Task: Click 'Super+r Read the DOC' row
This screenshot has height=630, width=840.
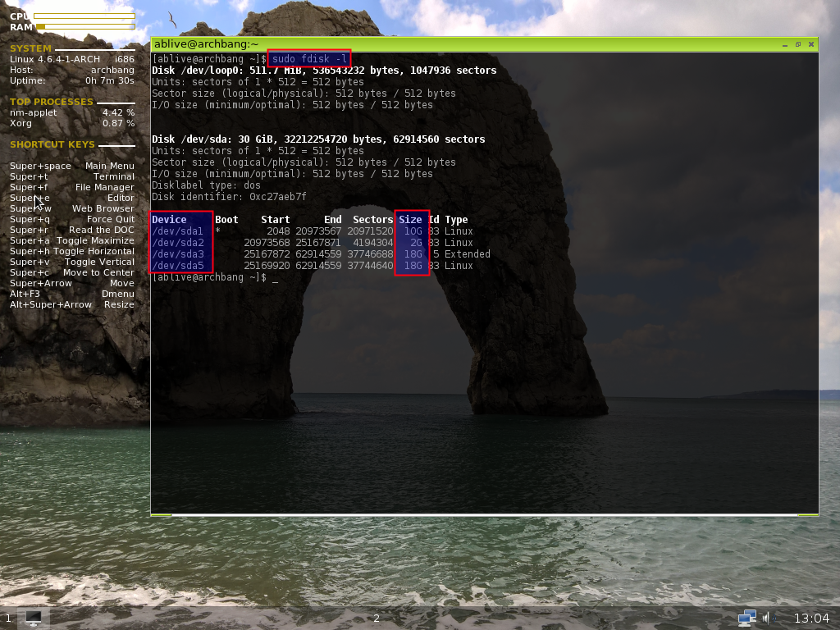Action: tap(72, 230)
